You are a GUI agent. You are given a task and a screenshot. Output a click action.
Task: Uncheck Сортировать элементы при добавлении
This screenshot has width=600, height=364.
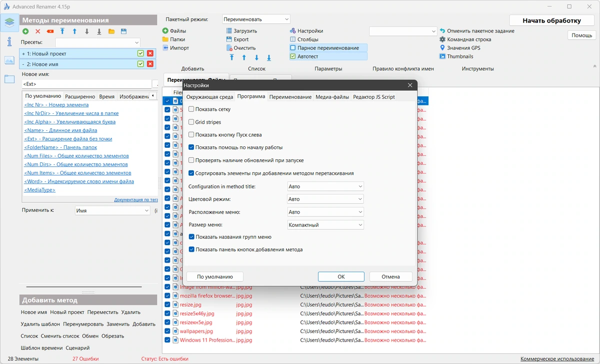pyautogui.click(x=191, y=173)
